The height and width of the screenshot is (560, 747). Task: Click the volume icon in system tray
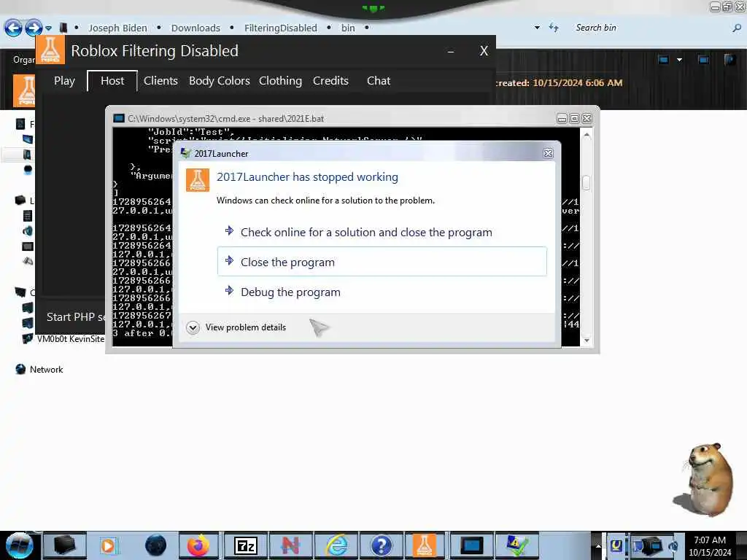coord(674,545)
